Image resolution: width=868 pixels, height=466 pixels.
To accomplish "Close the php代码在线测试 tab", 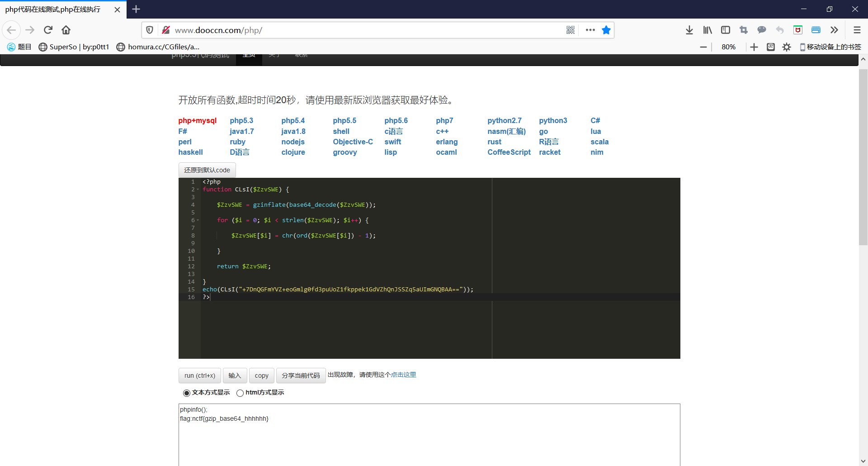I will [117, 10].
